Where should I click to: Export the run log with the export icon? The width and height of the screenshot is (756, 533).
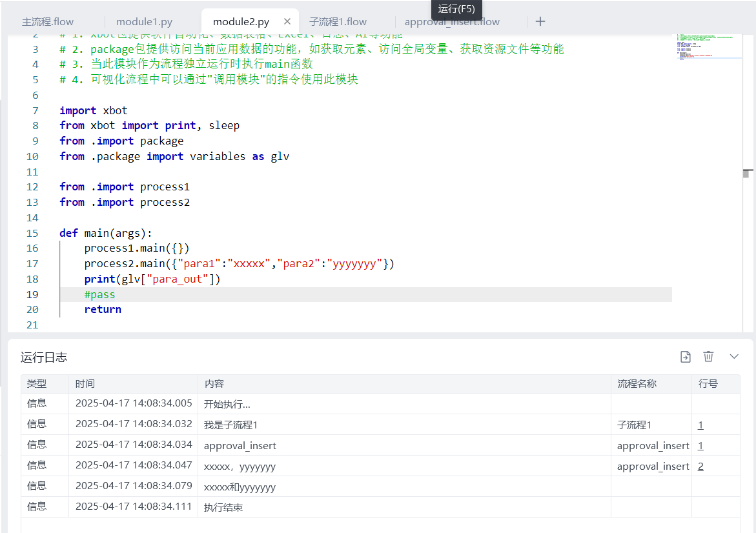686,357
